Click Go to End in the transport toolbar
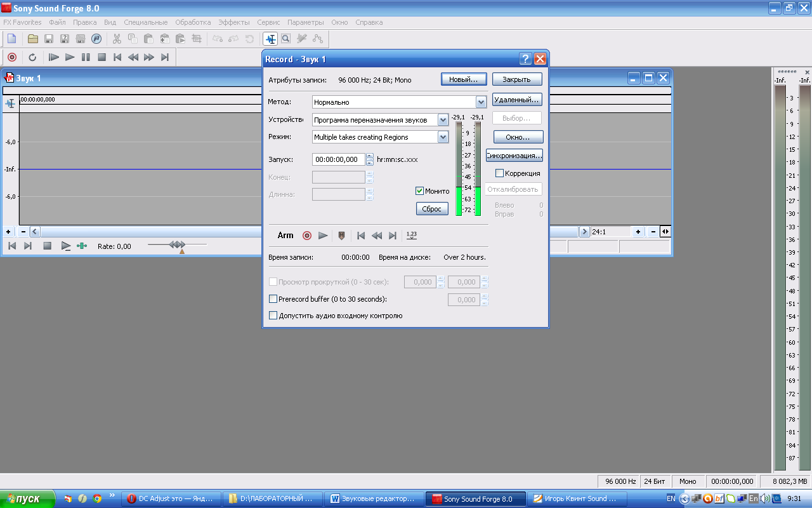Image resolution: width=812 pixels, height=508 pixels. [x=165, y=57]
